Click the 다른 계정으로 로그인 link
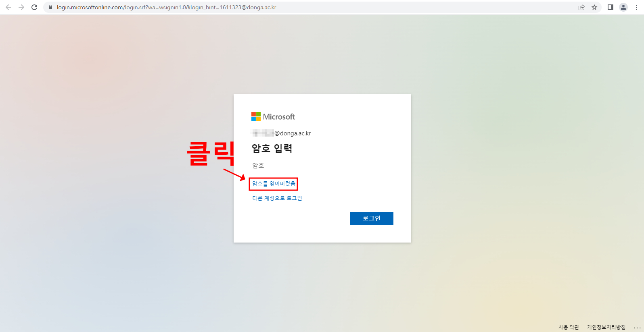Viewport: 644px width, 332px height. [x=277, y=198]
